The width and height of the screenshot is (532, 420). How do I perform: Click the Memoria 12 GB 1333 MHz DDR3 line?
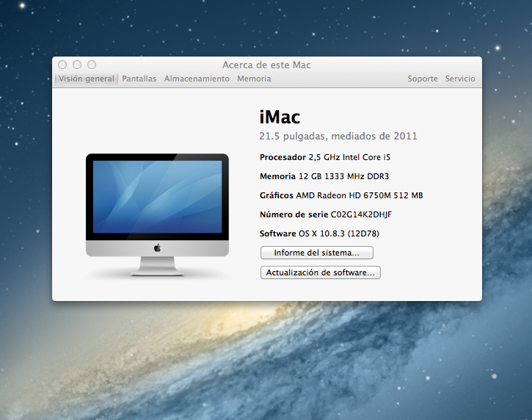324,176
